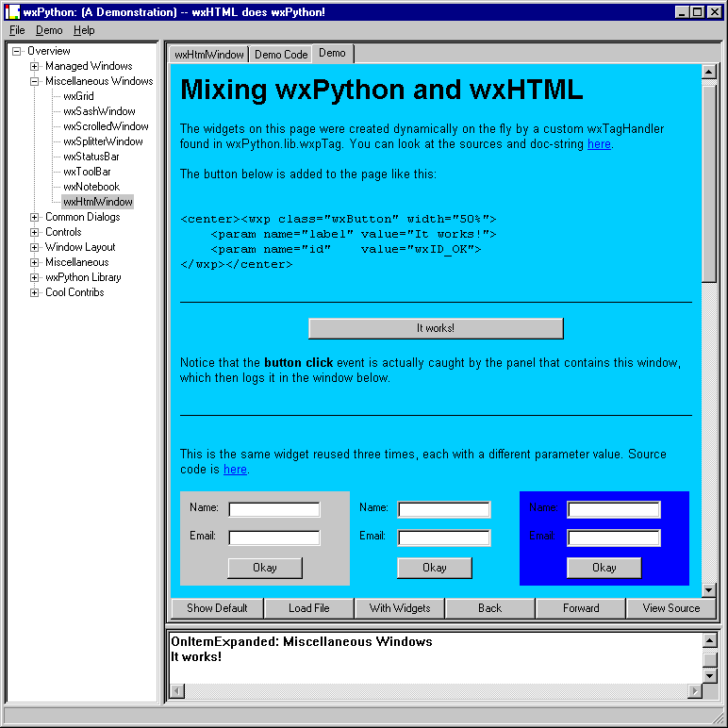Open the File menu
The image size is (728, 728).
click(17, 30)
